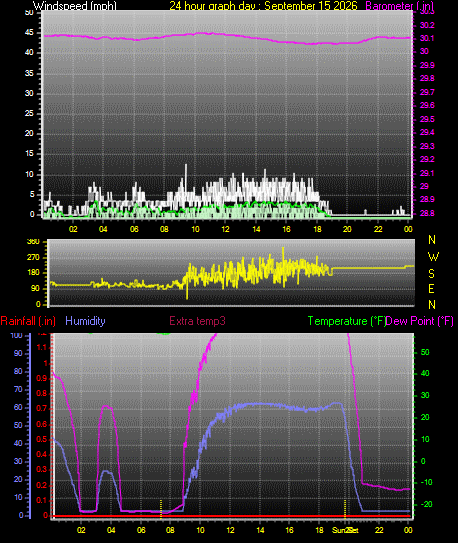
Task: Click the W compass direction letter
Action: pos(433,257)
